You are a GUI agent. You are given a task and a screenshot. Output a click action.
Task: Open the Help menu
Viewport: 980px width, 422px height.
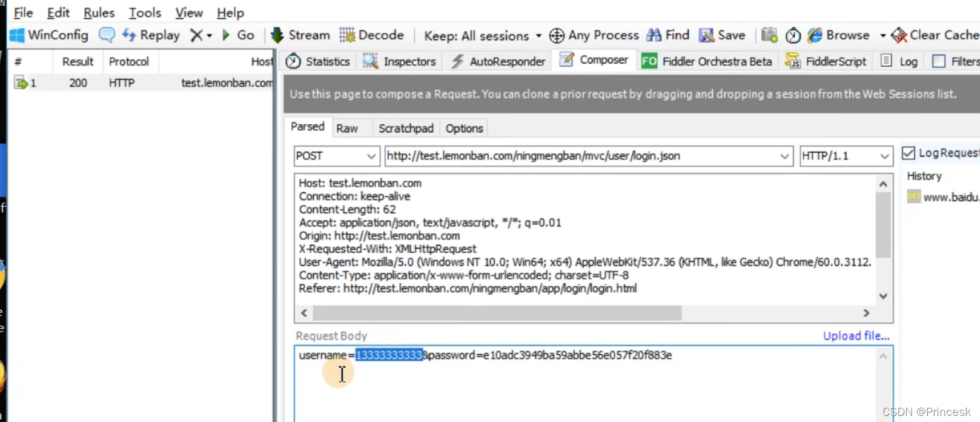tap(230, 13)
